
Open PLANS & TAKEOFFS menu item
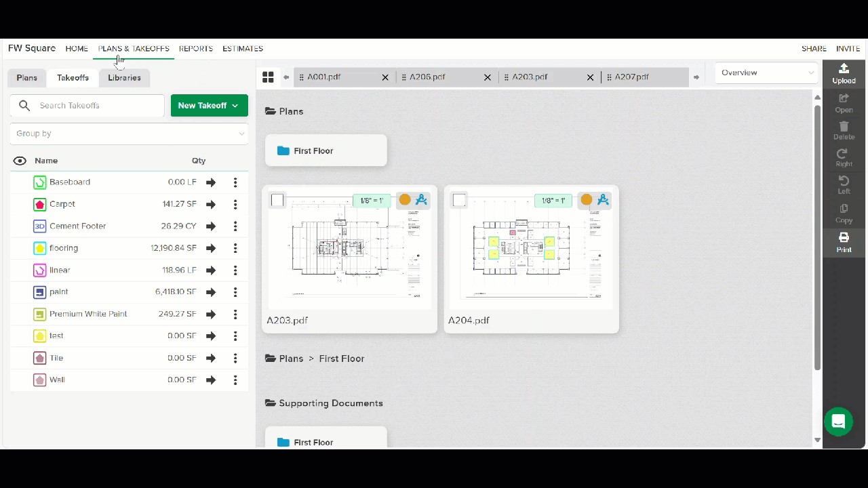point(134,49)
